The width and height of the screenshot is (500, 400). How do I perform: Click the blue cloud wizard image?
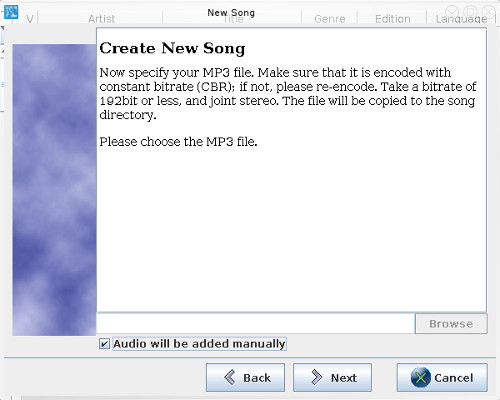point(54,190)
